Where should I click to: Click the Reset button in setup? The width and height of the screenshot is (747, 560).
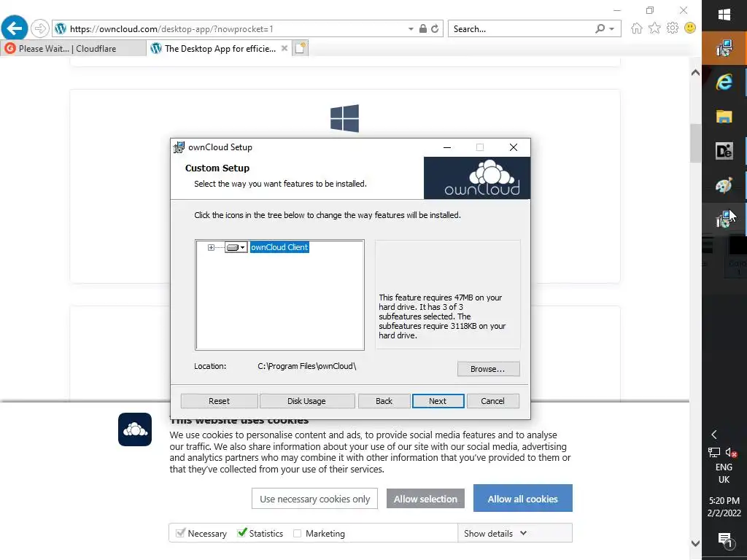coord(219,401)
